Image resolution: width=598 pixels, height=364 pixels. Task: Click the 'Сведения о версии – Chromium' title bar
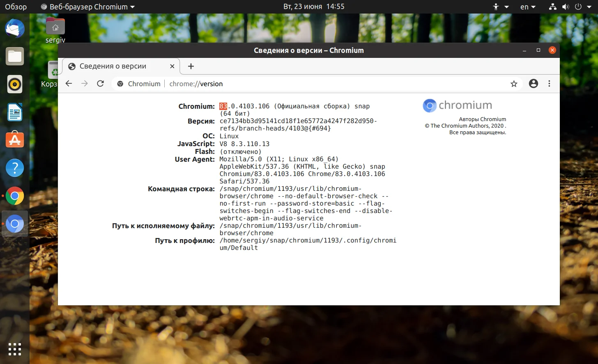(x=309, y=50)
